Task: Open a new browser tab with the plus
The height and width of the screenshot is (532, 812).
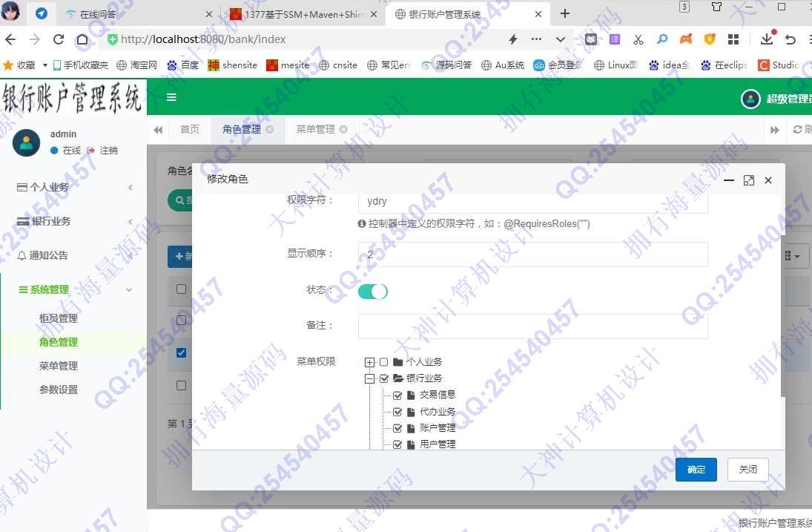Action: pyautogui.click(x=565, y=14)
